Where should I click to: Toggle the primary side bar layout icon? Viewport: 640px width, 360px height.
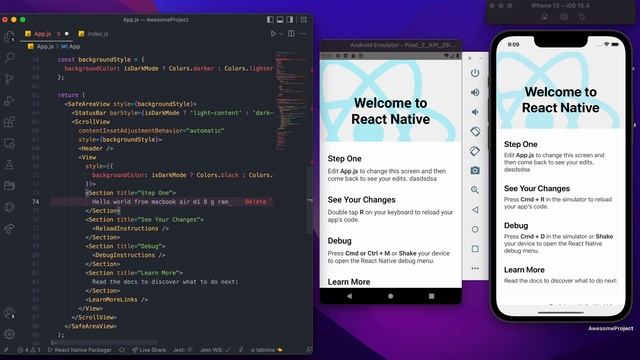(x=270, y=20)
